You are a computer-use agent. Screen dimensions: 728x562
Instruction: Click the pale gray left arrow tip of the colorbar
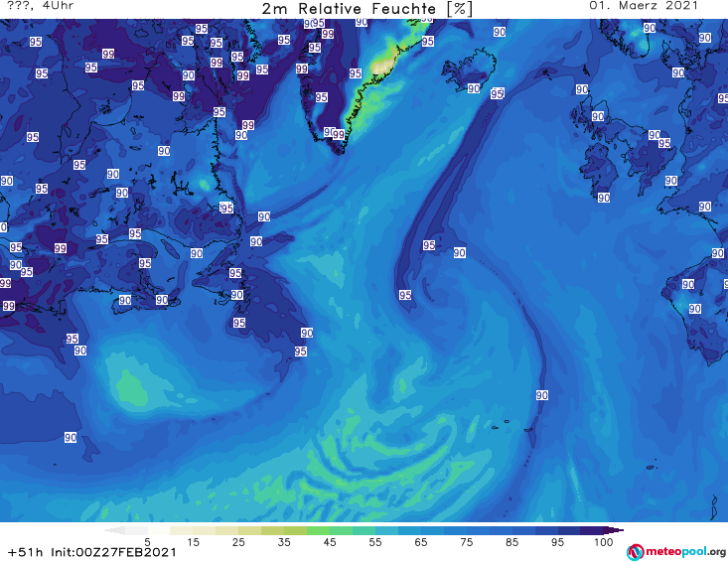click(x=114, y=530)
